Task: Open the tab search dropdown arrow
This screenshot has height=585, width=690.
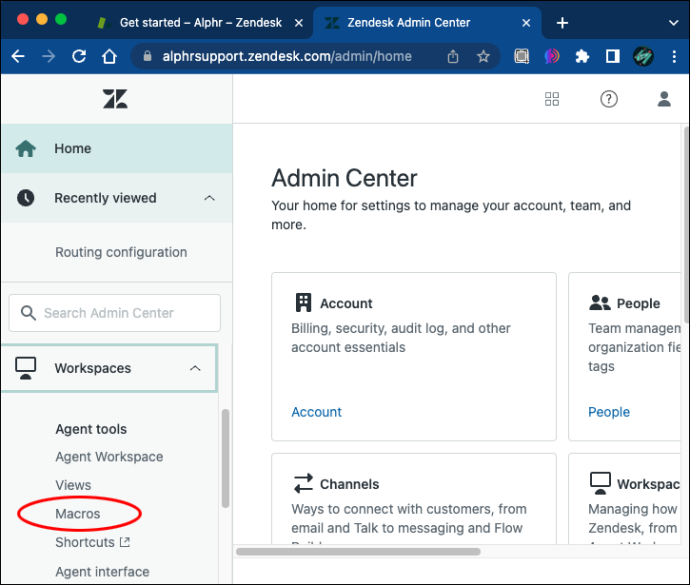Action: click(x=673, y=23)
